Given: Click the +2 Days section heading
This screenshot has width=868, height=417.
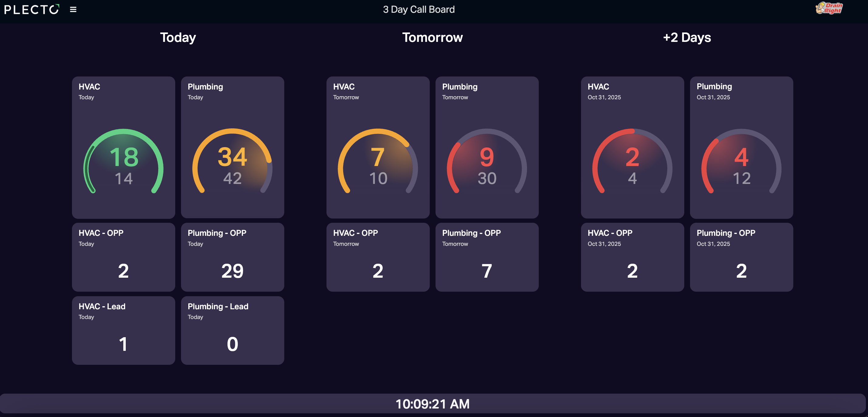Looking at the screenshot, I should (x=687, y=37).
